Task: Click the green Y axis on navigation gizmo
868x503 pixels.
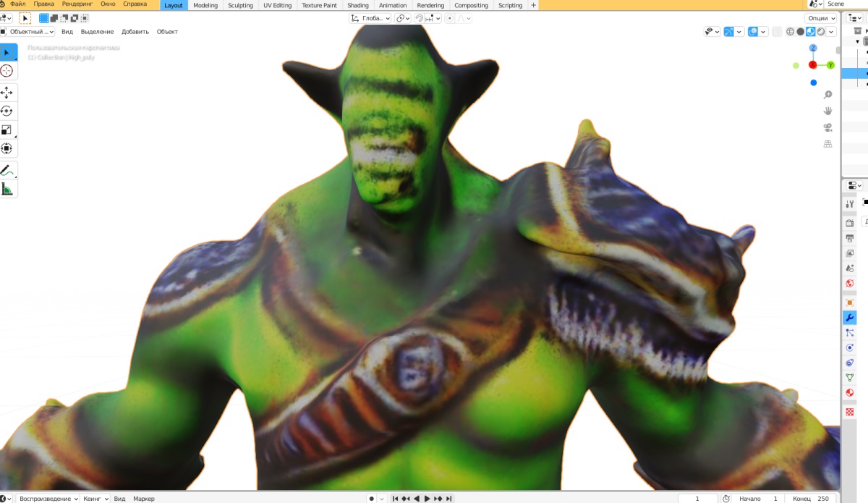Action: pos(830,65)
